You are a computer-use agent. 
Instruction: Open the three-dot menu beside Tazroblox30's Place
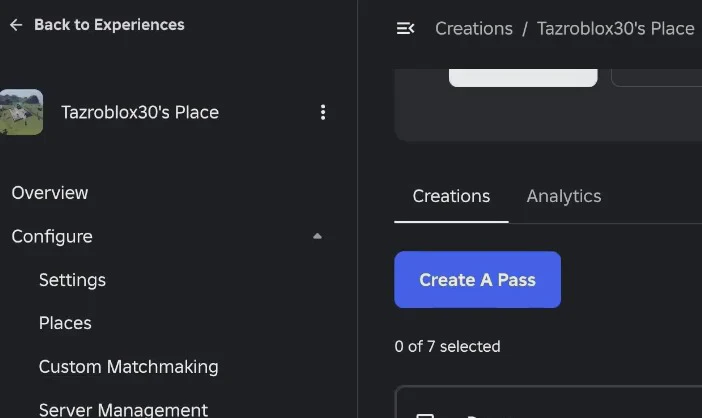coord(323,112)
